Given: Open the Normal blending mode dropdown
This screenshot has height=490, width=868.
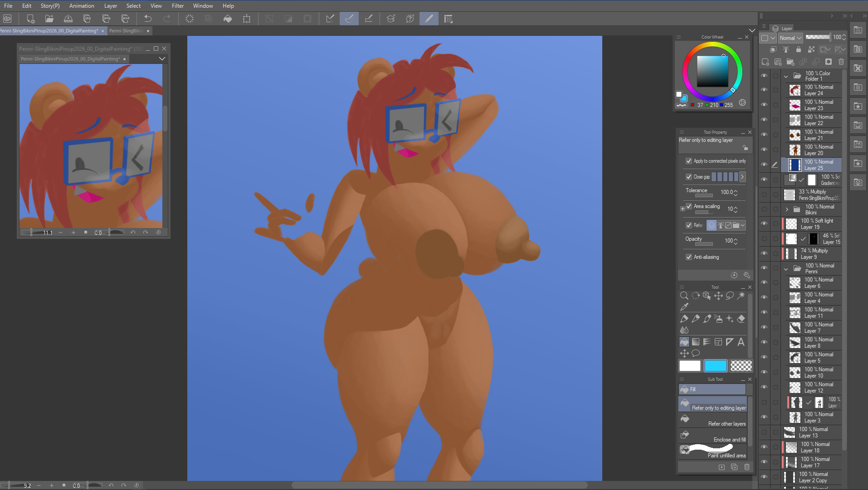Looking at the screenshot, I should pyautogui.click(x=790, y=38).
